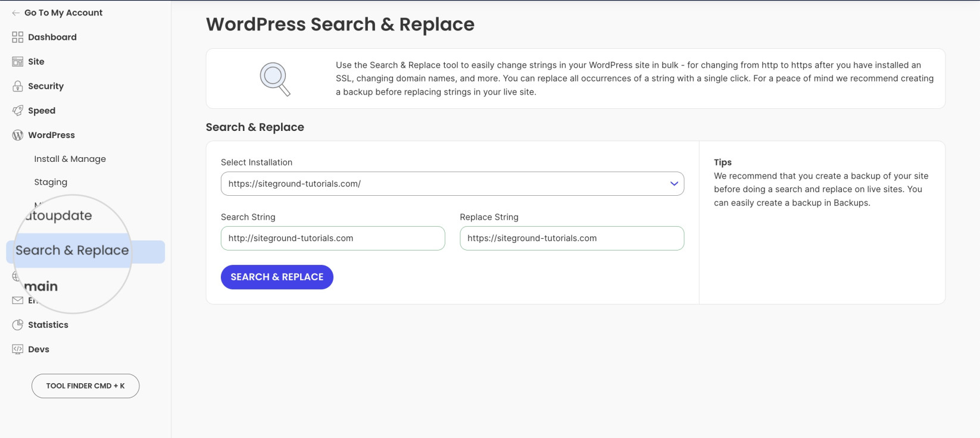Open the Site section label
Viewport: 980px width, 438px height.
click(36, 61)
